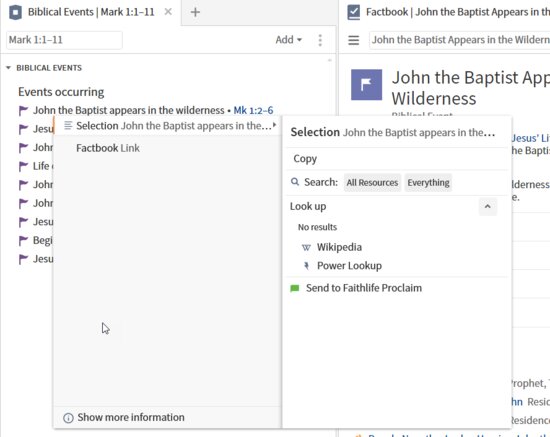Image resolution: width=550 pixels, height=437 pixels.
Task: Run Power Lookup on the selection
Action: pos(349,266)
